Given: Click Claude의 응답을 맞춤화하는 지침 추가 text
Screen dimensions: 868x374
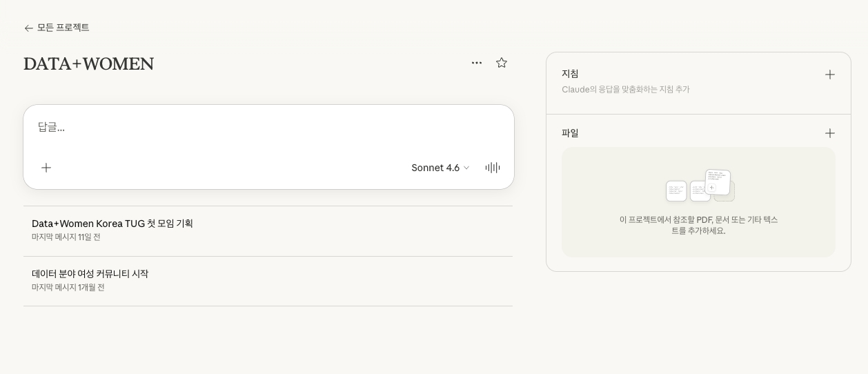Looking at the screenshot, I should point(626,90).
